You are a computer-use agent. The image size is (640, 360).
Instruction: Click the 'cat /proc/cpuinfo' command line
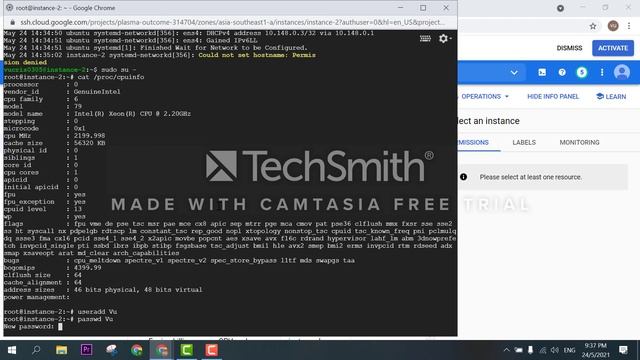coord(74,77)
